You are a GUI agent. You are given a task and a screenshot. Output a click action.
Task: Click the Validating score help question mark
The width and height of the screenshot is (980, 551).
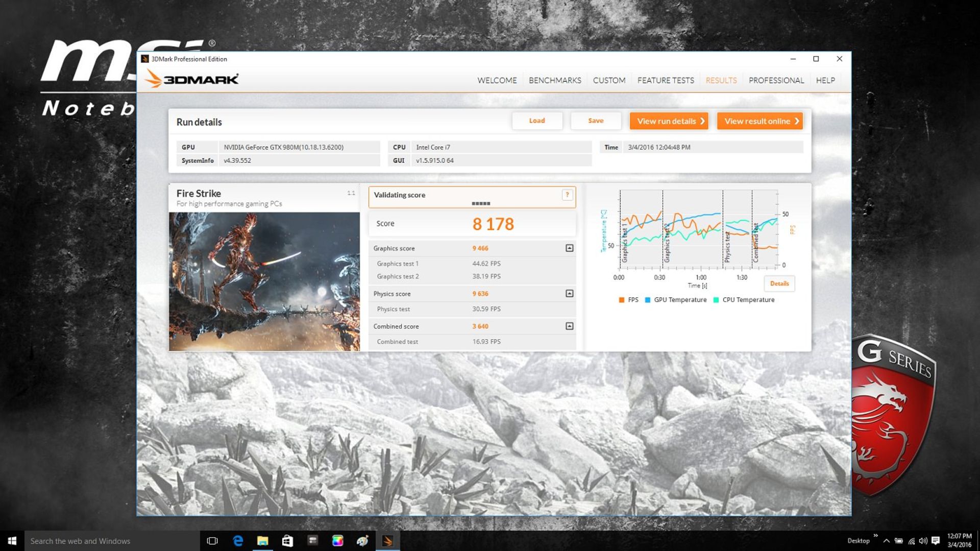[x=567, y=195]
